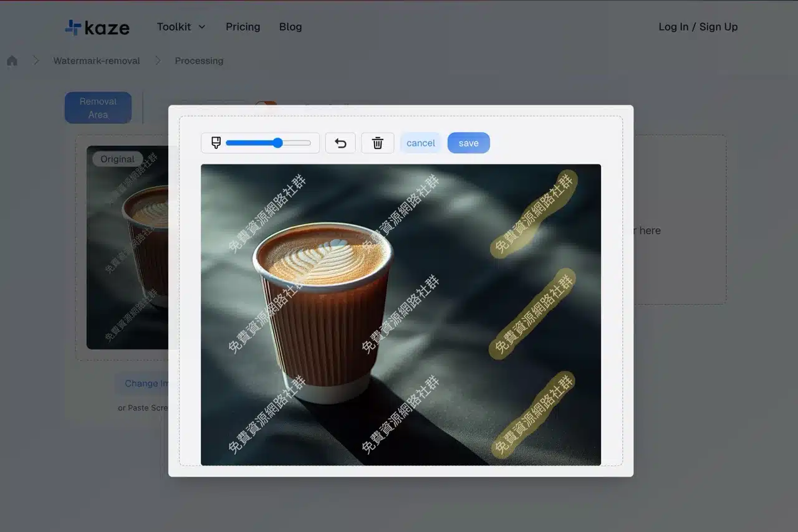798x532 pixels.
Task: Click the Original image thumbnail
Action: coord(128,249)
